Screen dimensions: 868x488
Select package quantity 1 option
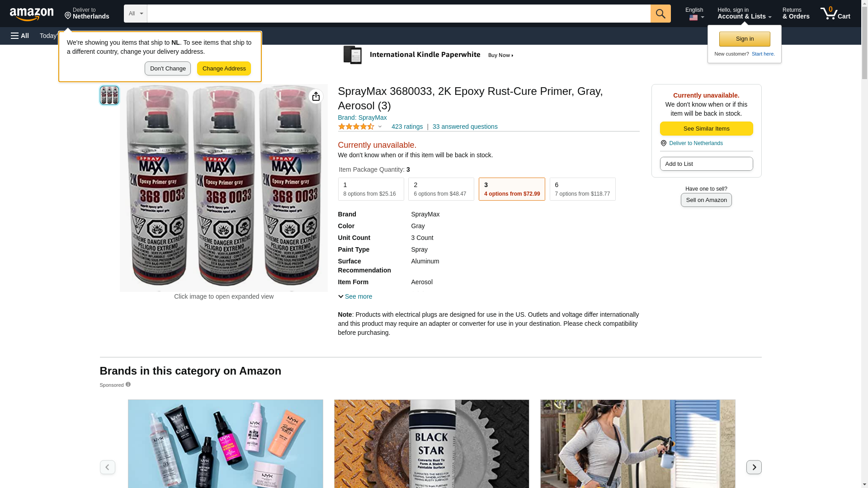tap(371, 189)
